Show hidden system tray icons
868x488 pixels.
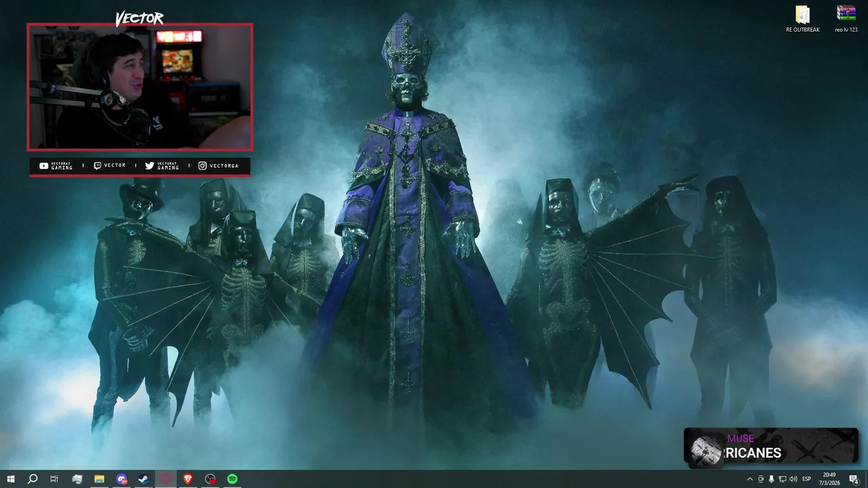749,479
